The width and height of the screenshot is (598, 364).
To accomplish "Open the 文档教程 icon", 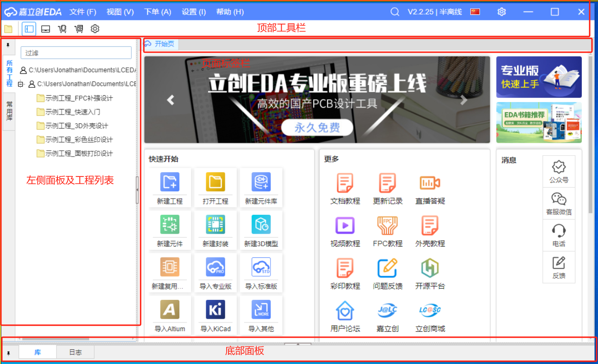I will pos(345,183).
